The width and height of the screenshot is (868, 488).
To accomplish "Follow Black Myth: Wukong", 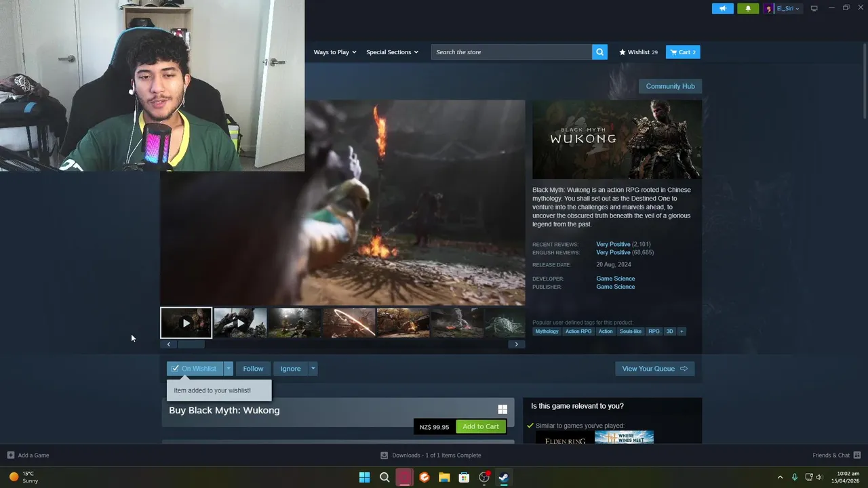I will point(253,369).
